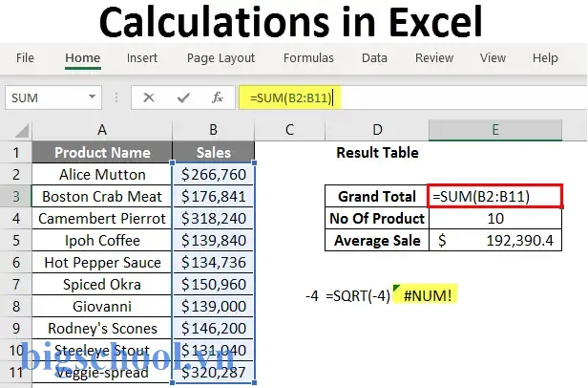
Task: Select column D header
Action: click(x=377, y=130)
